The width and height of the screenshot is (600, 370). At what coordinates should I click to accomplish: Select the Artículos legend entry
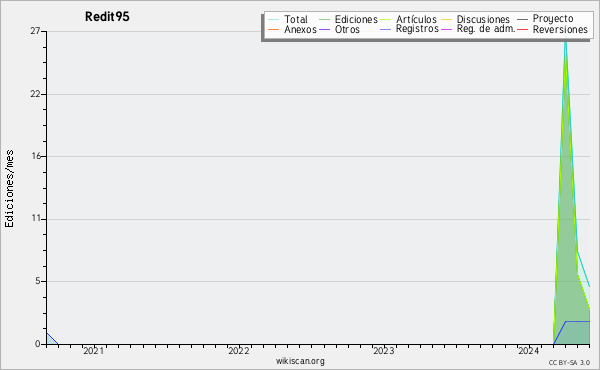[408, 19]
